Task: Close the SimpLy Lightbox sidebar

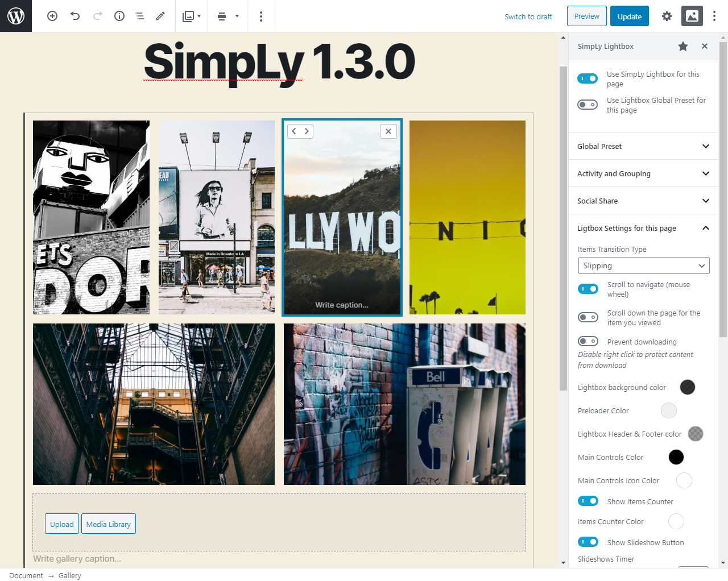Action: point(705,46)
